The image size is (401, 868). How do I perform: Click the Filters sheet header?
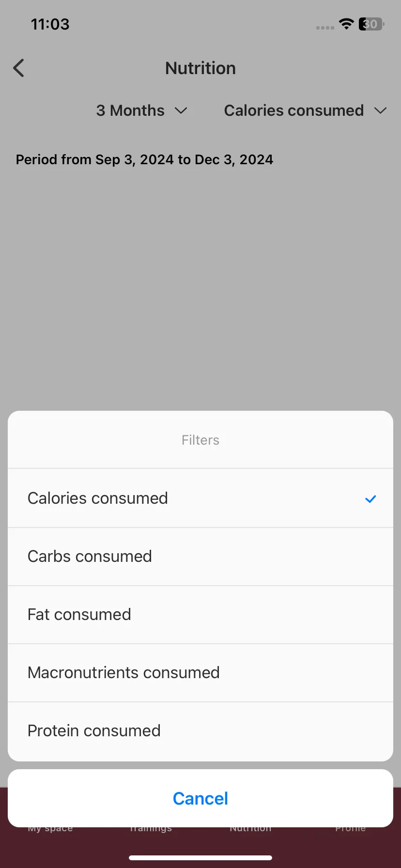(x=200, y=440)
